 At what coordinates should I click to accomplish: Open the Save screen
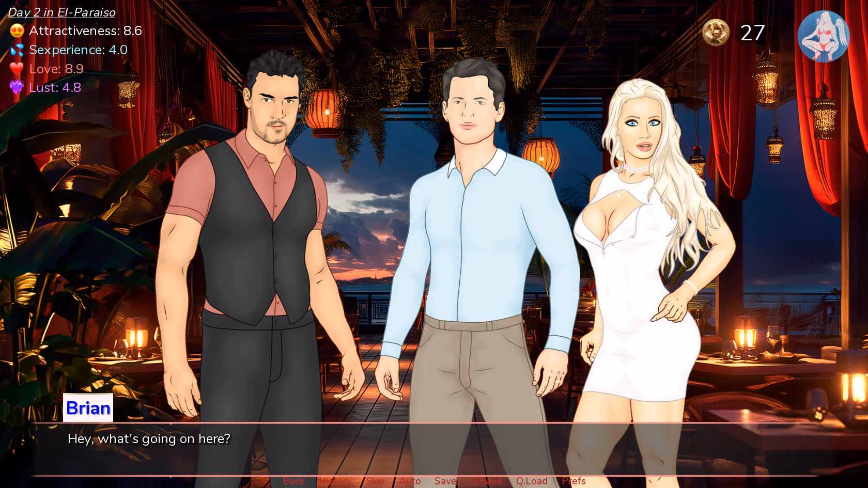click(446, 481)
